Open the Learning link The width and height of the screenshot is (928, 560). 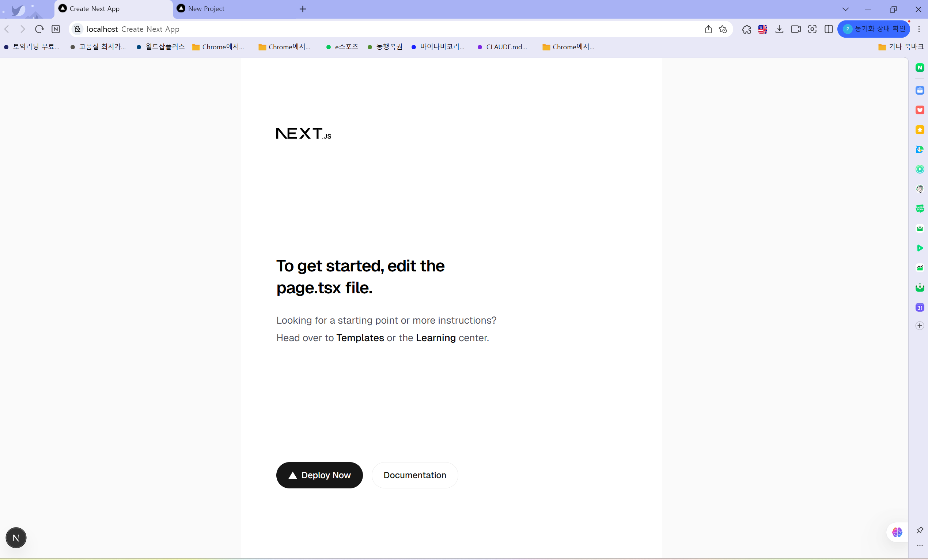(x=436, y=338)
